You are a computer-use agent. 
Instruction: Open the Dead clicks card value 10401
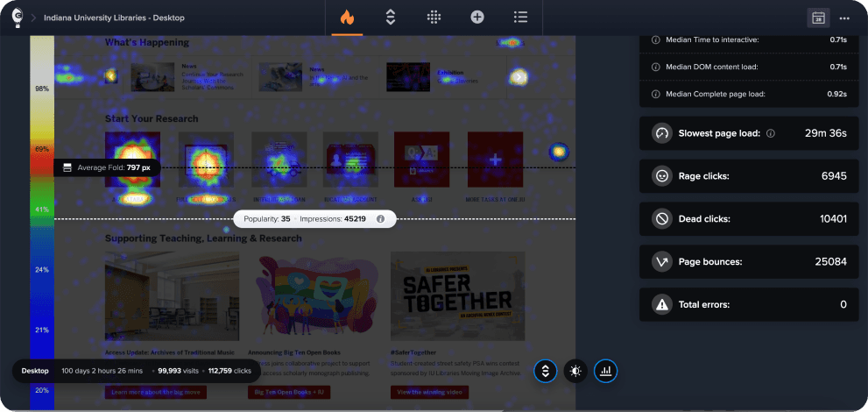coord(833,219)
